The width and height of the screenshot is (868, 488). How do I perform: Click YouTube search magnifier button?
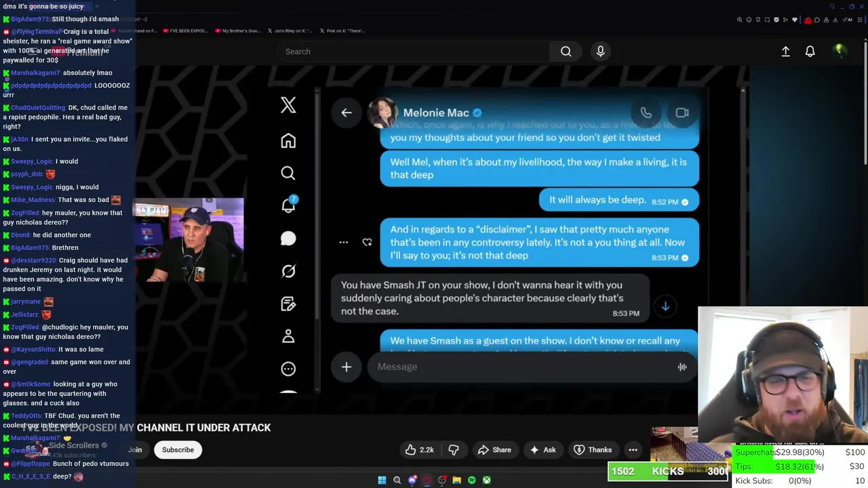[566, 52]
